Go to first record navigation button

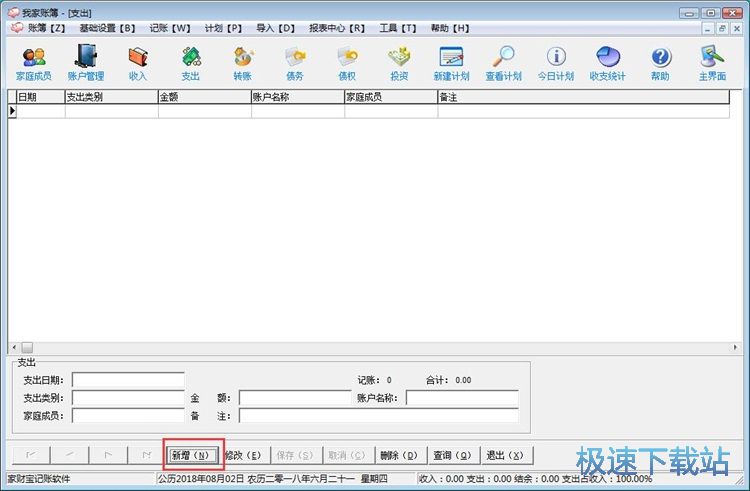pos(31,455)
